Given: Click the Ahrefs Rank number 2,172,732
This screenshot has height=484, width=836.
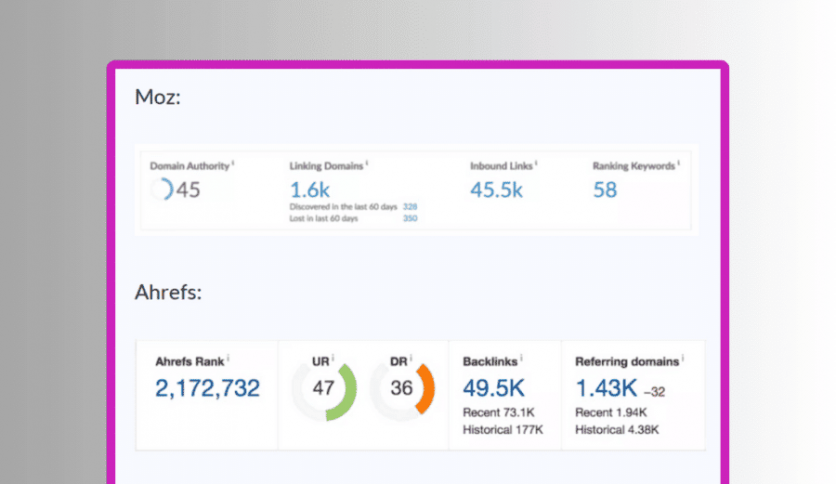Looking at the screenshot, I should coord(207,388).
